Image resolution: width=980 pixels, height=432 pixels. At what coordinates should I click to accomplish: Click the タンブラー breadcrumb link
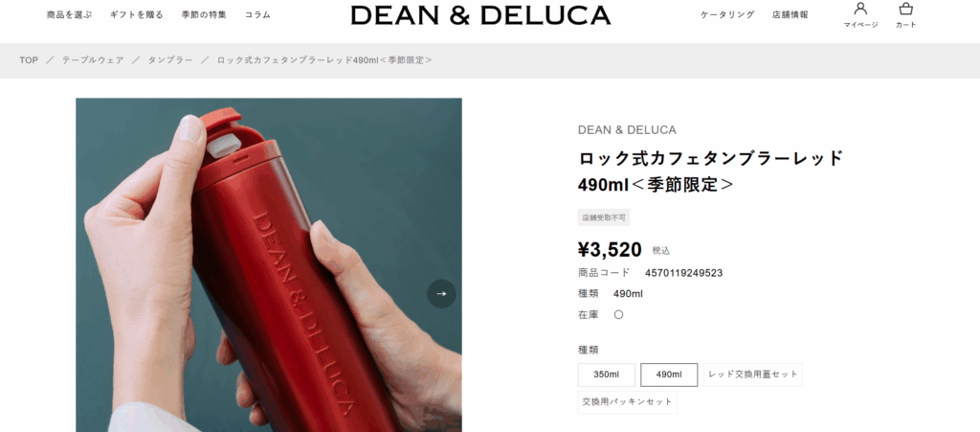[x=170, y=60]
